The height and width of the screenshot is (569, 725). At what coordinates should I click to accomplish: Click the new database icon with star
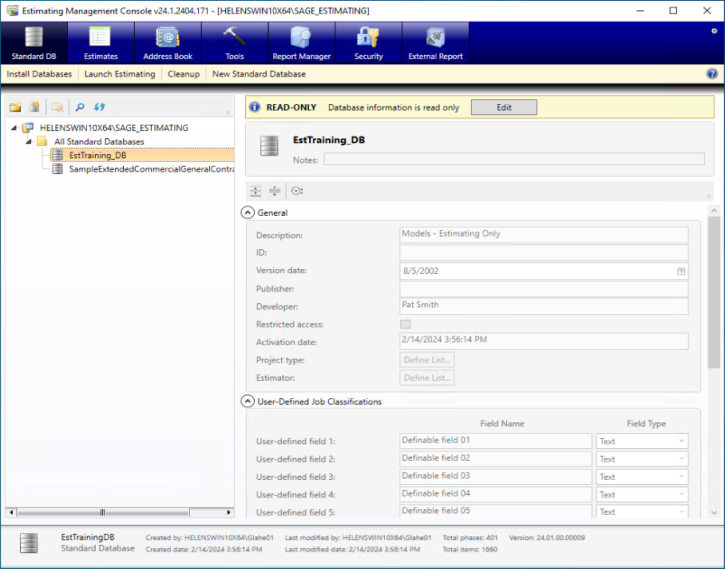tap(35, 107)
